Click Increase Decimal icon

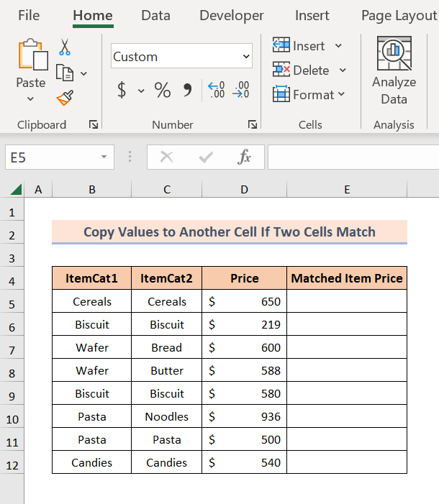pos(217,90)
